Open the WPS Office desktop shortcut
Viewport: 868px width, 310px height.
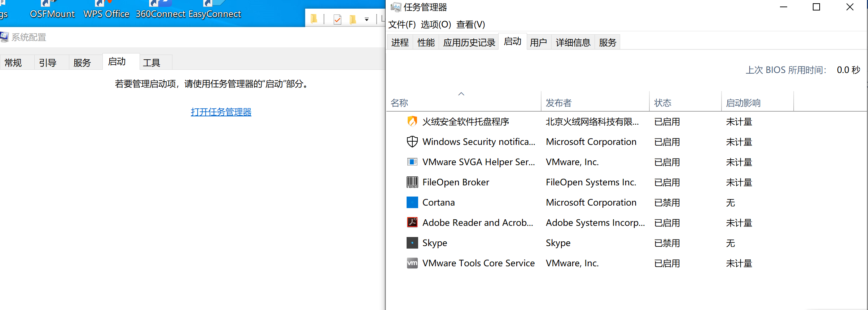pyautogui.click(x=106, y=10)
